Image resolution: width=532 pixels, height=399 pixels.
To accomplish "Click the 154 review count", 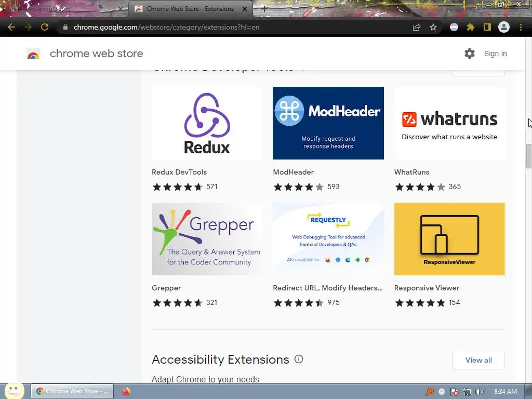I will coord(454,302).
